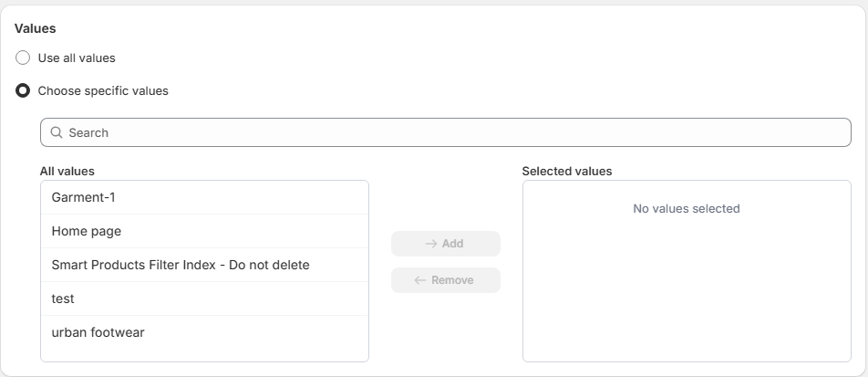
Task: Click inside the empty Selected values box
Action: 686,292
